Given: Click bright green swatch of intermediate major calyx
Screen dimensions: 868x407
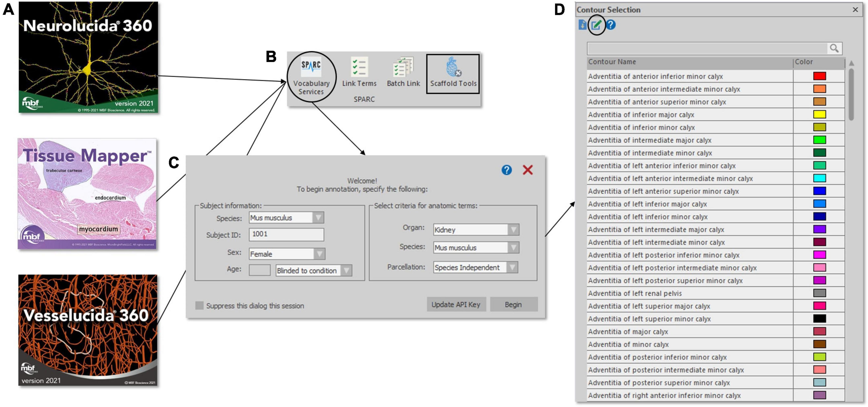Looking at the screenshot, I should click(820, 140).
